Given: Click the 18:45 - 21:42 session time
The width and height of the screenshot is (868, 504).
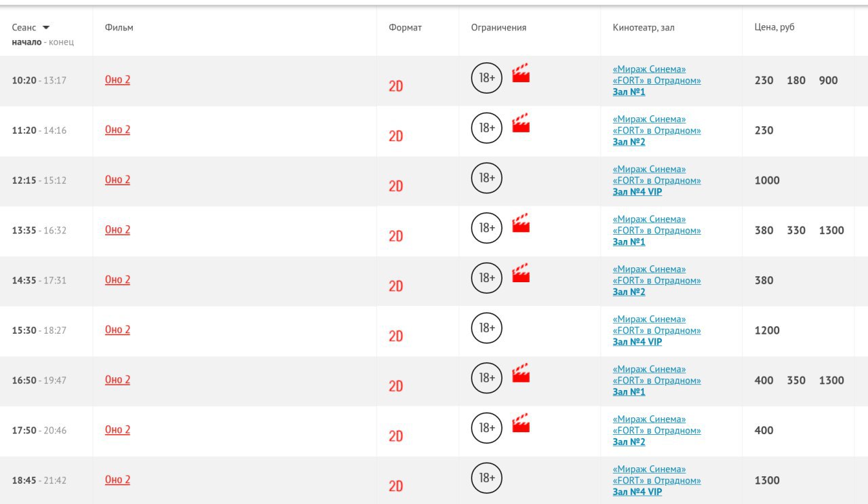Looking at the screenshot, I should point(39,480).
